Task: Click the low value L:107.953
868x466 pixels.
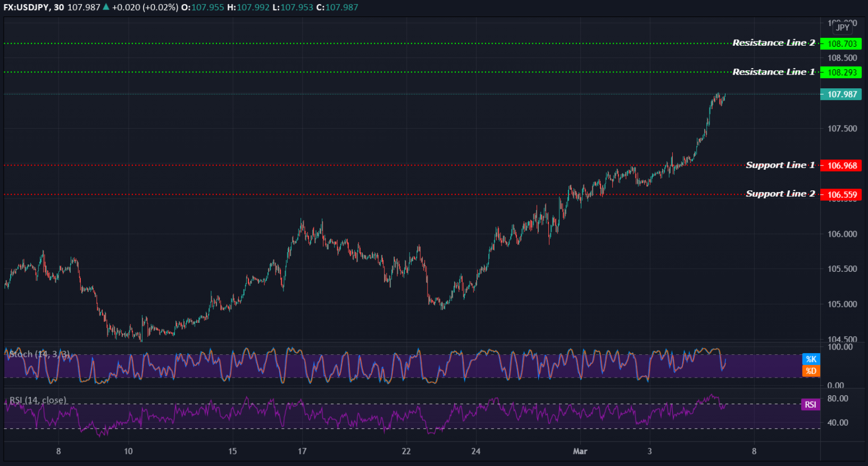Action: (x=293, y=7)
